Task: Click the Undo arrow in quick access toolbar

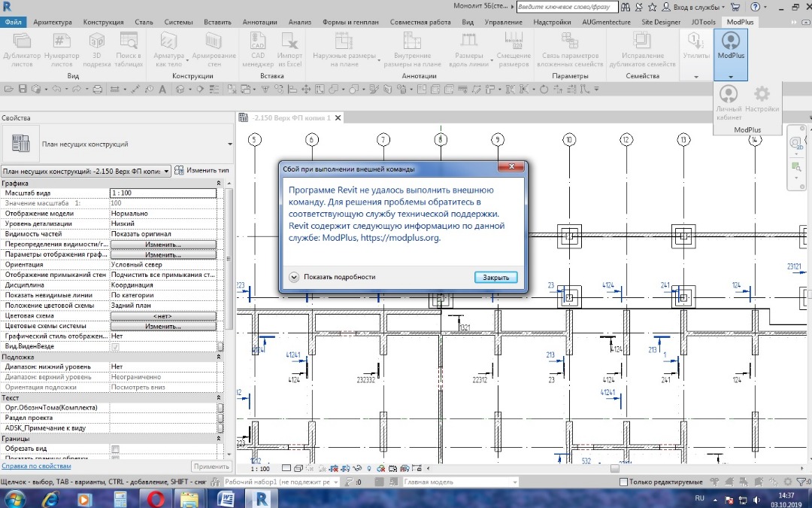Action: (x=56, y=90)
